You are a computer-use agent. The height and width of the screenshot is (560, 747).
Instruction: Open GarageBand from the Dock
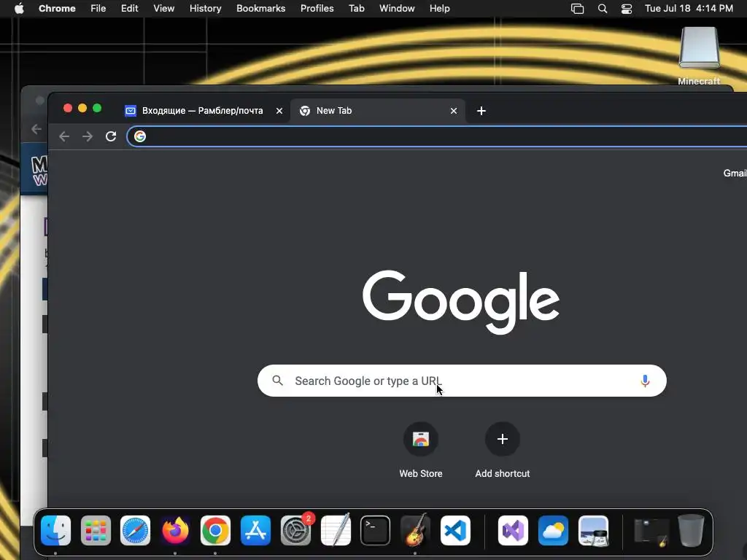coord(415,531)
